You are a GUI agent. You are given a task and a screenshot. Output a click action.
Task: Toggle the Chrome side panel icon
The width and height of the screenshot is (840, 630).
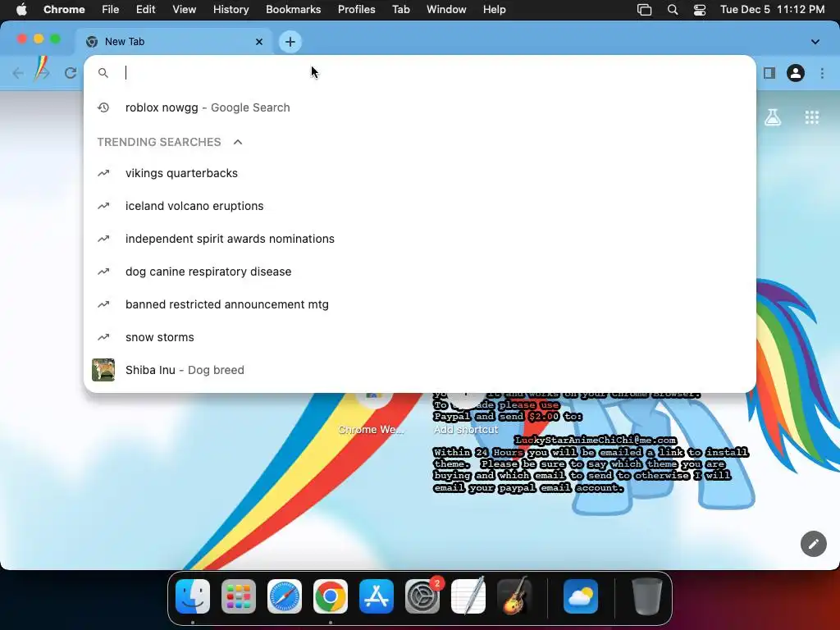769,73
